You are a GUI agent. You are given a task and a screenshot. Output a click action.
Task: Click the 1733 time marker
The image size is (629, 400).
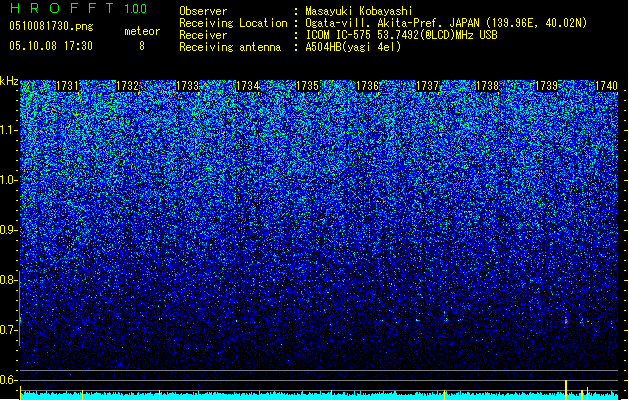[x=187, y=86]
